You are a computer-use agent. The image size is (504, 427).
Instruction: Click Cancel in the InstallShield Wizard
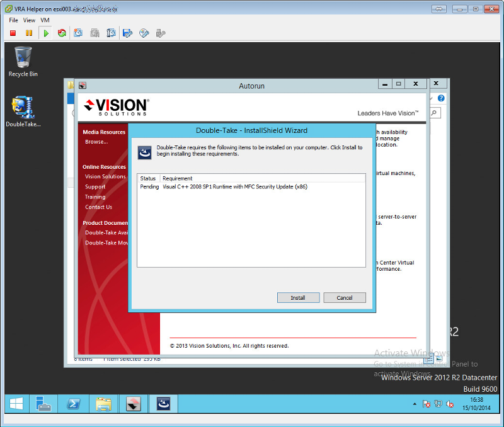(345, 297)
